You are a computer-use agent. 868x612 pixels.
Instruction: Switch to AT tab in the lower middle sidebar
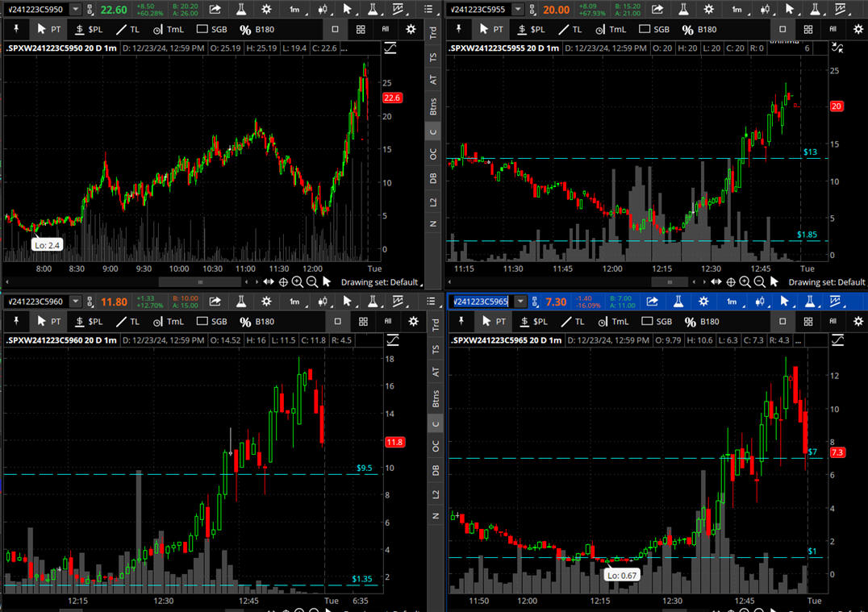433,373
